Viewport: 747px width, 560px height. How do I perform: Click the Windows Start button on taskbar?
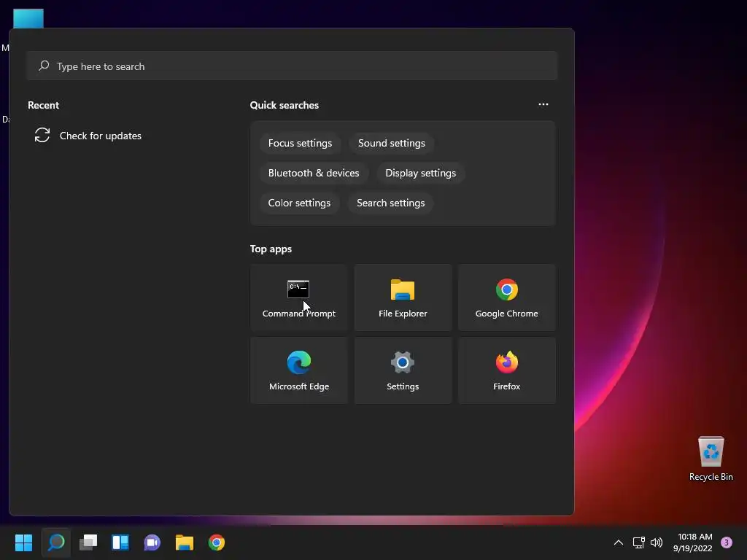(24, 542)
